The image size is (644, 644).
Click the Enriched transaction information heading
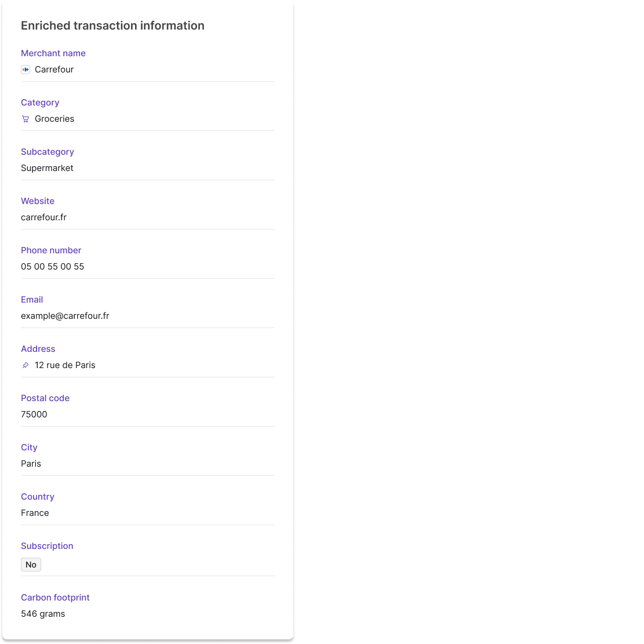pos(112,26)
